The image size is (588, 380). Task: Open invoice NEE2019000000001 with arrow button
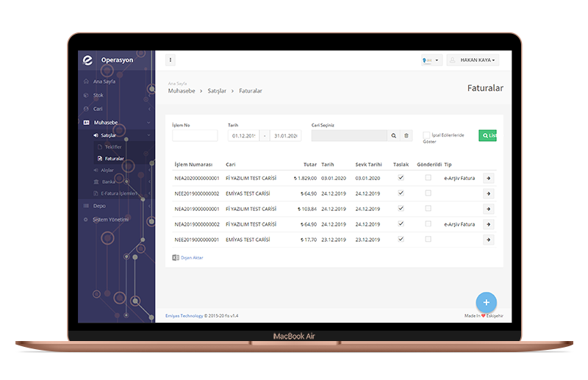488,240
